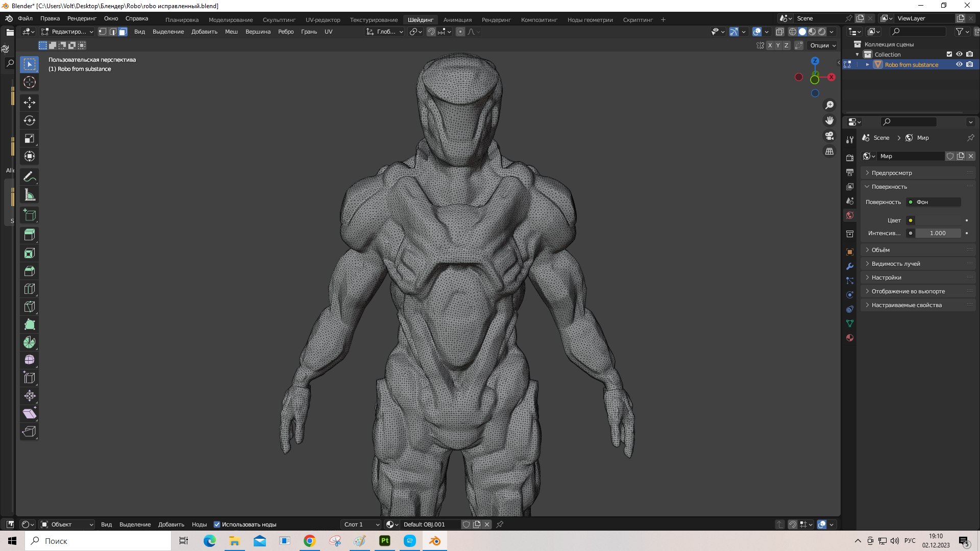Open the orange Object properties tab
980x551 pixels.
pos(850,252)
